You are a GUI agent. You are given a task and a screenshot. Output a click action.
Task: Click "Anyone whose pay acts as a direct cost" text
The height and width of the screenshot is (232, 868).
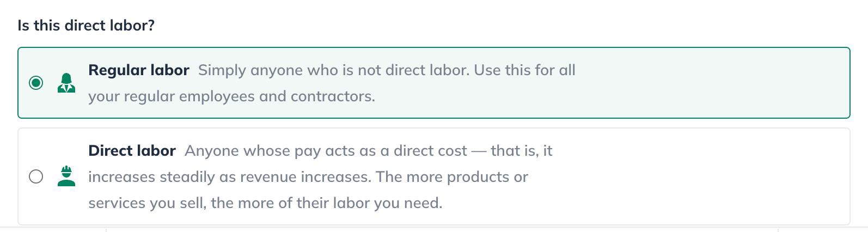326,151
